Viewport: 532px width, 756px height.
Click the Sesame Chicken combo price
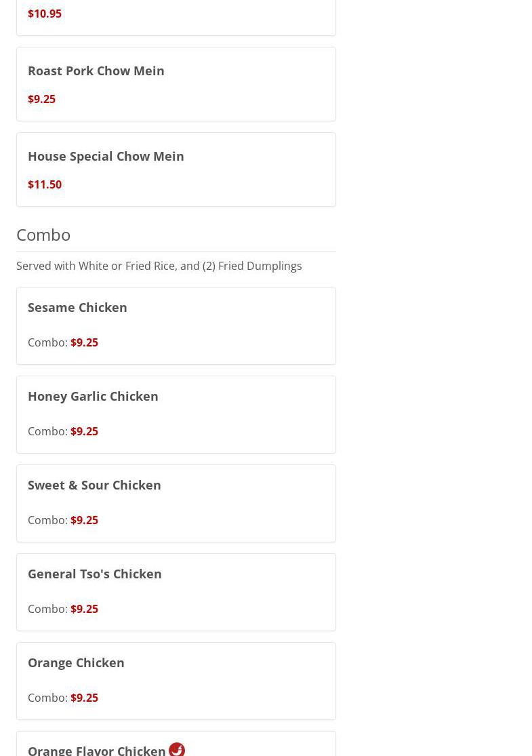click(x=84, y=342)
